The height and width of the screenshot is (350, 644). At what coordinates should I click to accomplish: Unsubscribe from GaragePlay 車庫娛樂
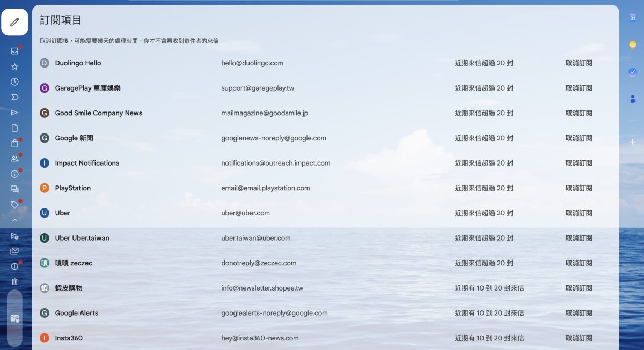(579, 88)
